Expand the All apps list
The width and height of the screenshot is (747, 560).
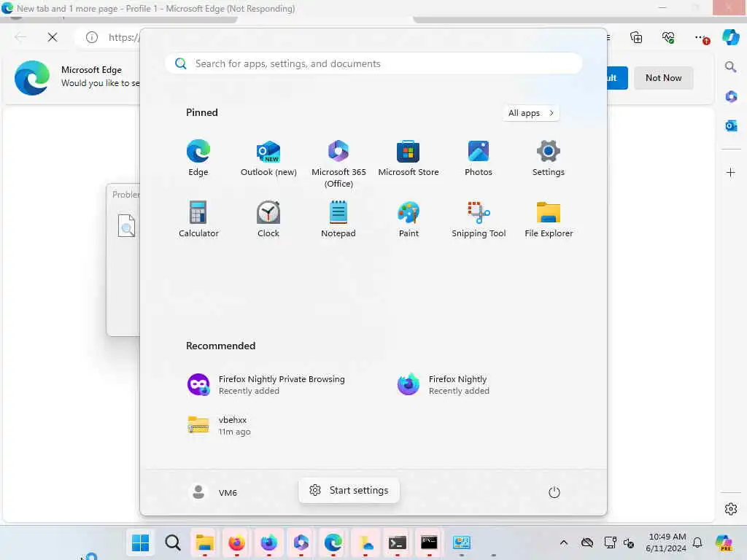[531, 113]
